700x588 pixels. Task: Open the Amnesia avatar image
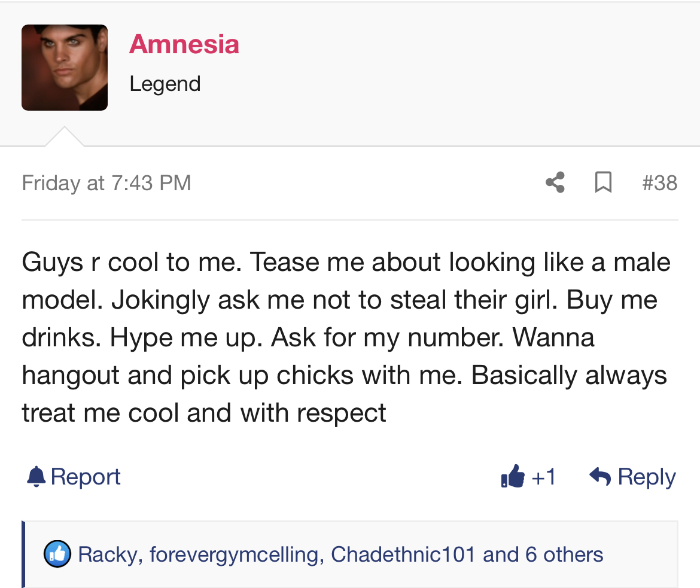pos(64,68)
